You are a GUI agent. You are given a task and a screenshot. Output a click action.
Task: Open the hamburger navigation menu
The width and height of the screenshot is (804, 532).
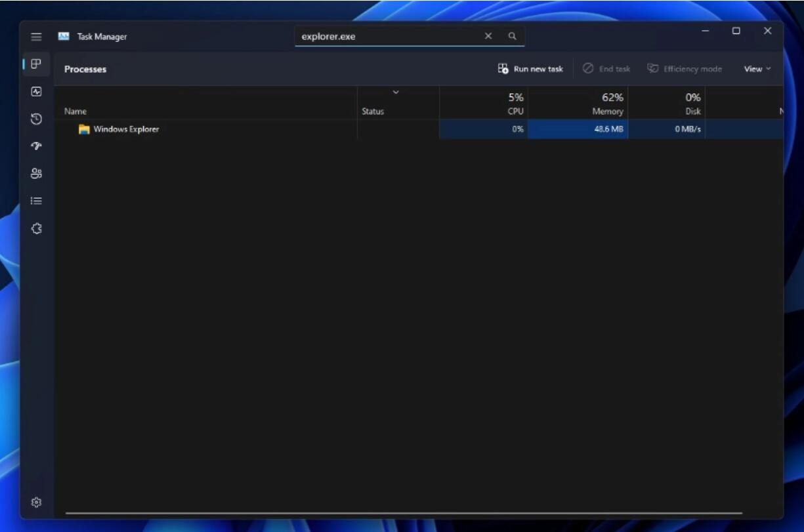coord(37,37)
